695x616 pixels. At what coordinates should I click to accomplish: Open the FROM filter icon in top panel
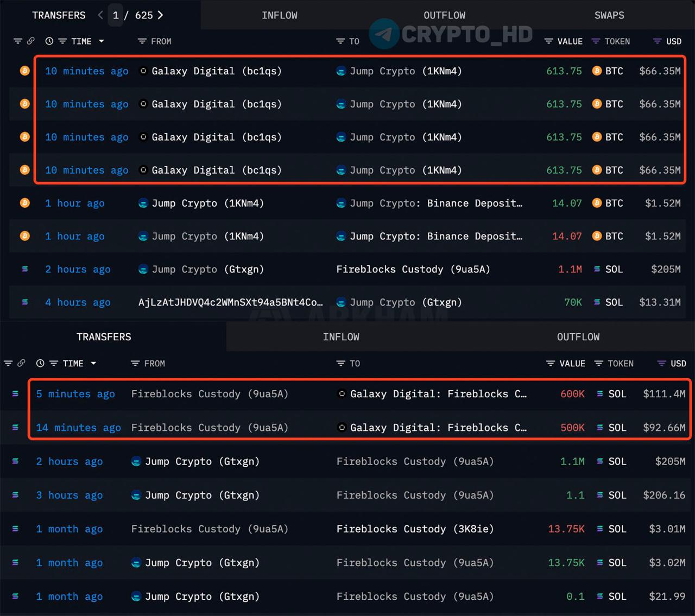142,41
